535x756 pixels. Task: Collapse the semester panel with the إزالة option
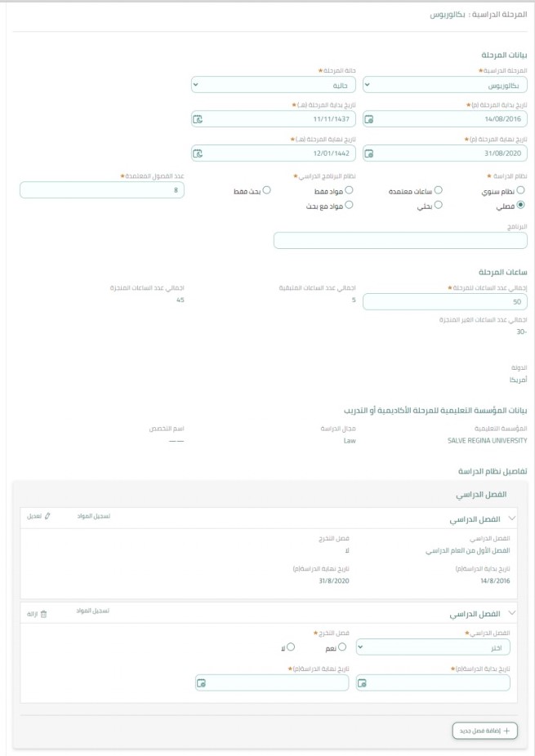(512, 612)
